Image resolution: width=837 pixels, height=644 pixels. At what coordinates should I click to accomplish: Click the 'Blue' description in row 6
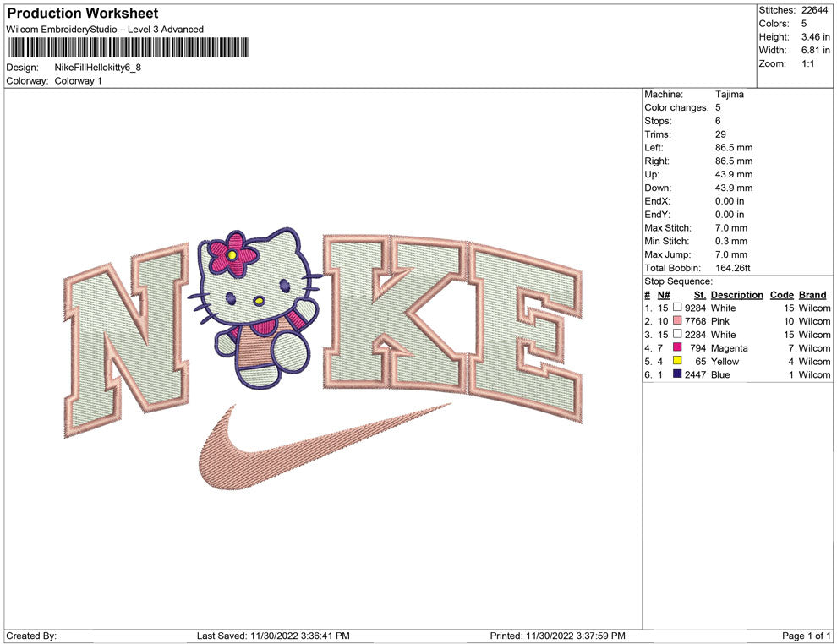pyautogui.click(x=720, y=374)
